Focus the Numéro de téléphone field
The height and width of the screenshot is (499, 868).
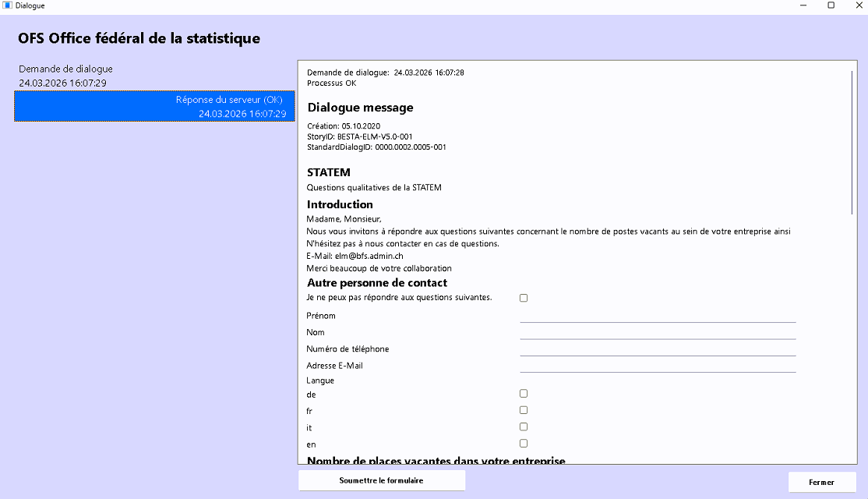click(658, 349)
